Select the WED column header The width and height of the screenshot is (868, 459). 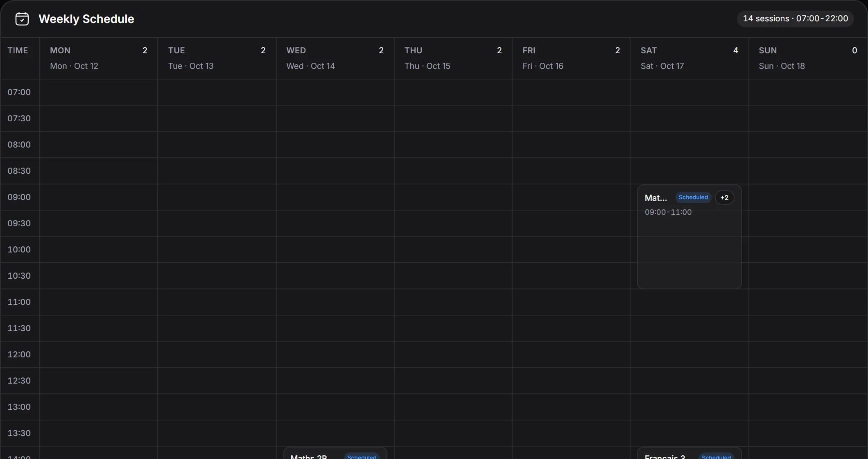coord(335,58)
